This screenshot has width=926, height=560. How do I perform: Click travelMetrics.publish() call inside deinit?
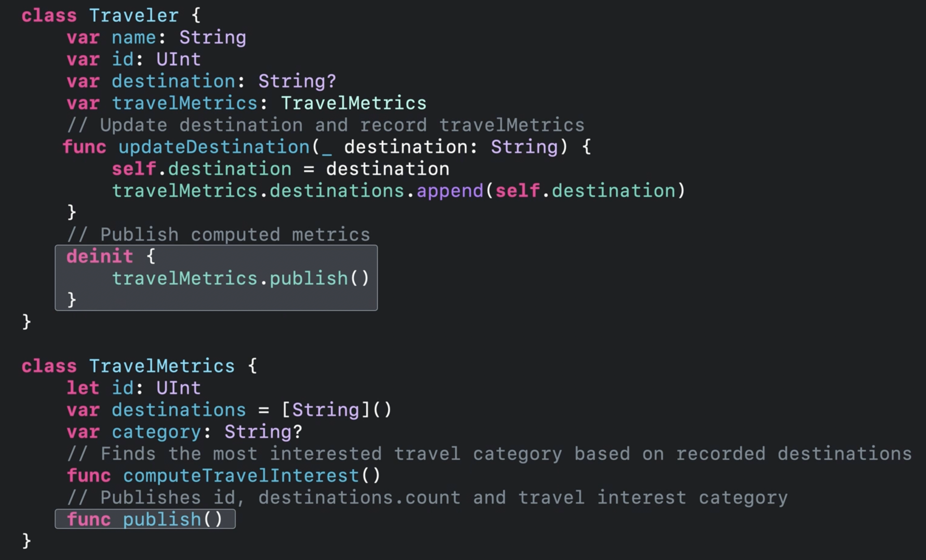[x=240, y=279]
